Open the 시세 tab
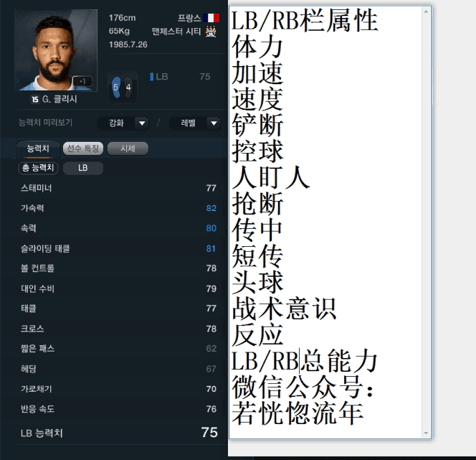Screen dimensions: 476x460 pyautogui.click(x=128, y=149)
